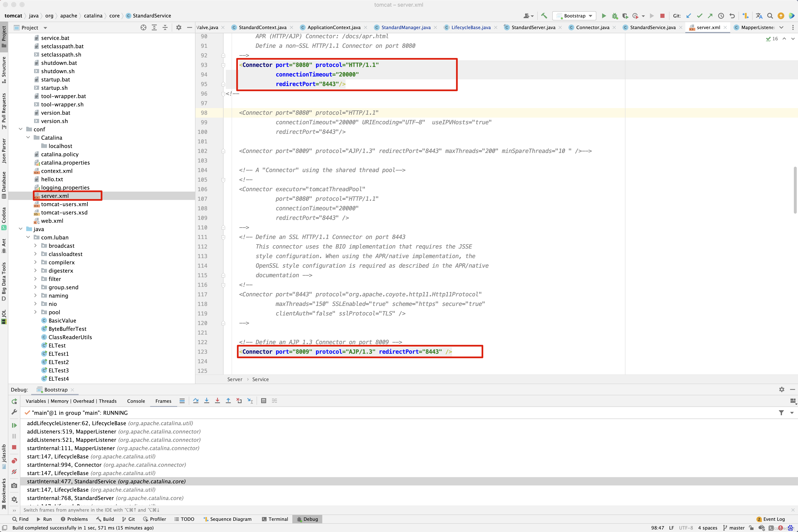798x532 pixels.
Task: Open Terminal tool window
Action: pyautogui.click(x=275, y=519)
